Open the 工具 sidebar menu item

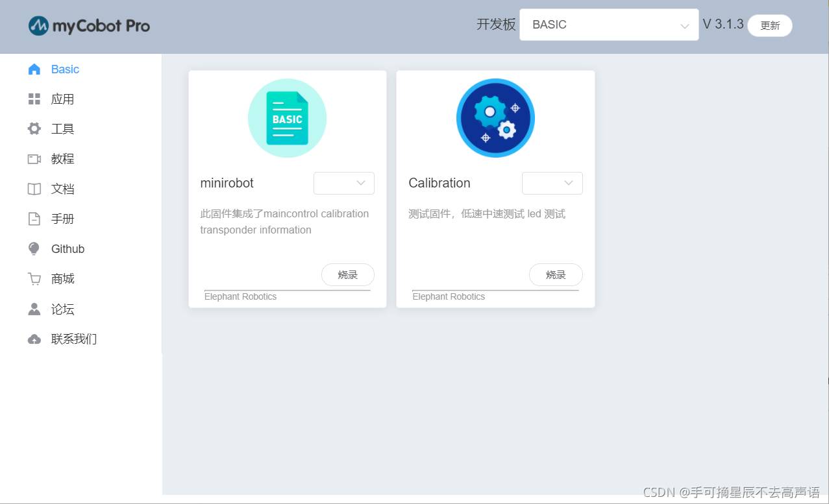click(x=81, y=129)
